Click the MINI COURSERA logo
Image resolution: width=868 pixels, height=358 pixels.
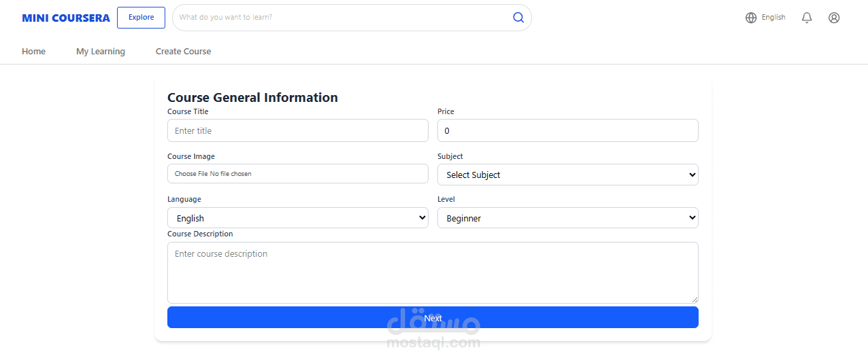pyautogui.click(x=66, y=18)
